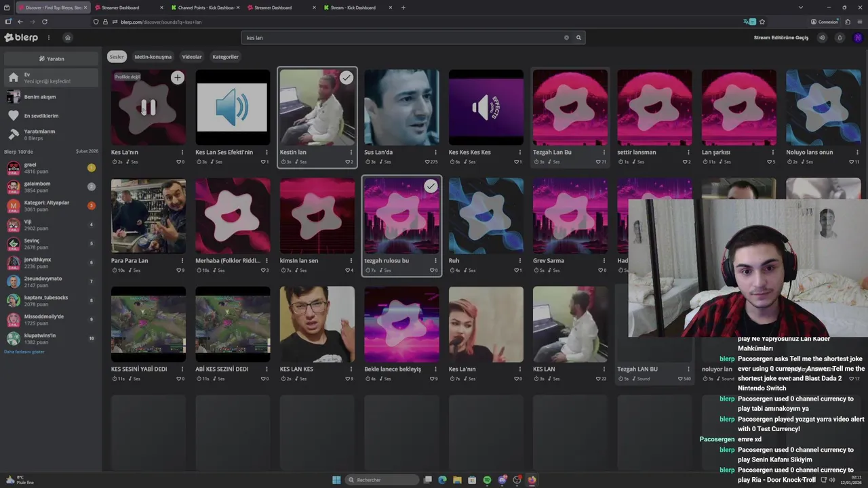
Task: Like the Kes La'nın first-row heart
Action: [x=178, y=162]
